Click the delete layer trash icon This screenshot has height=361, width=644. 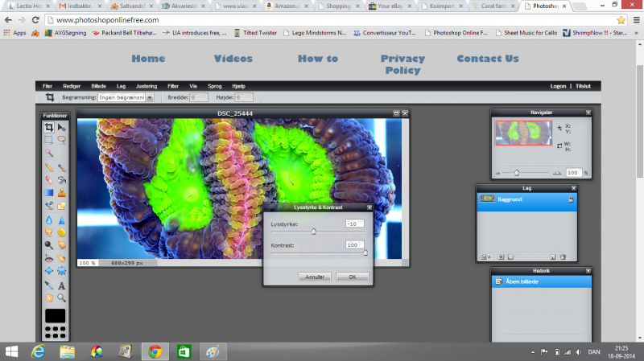[563, 257]
